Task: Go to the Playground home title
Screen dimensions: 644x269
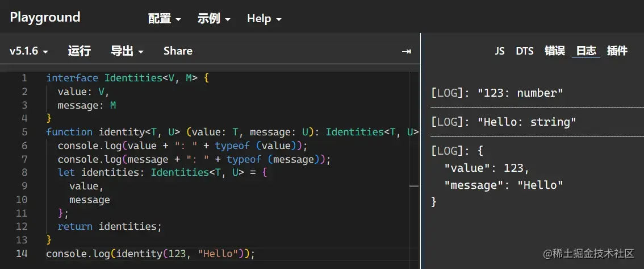Action: pos(45,17)
